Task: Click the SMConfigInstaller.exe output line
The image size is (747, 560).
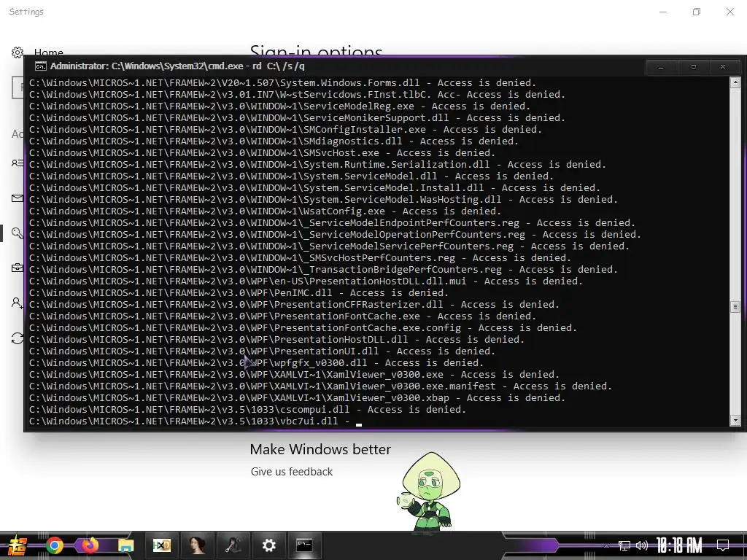Action: click(285, 130)
